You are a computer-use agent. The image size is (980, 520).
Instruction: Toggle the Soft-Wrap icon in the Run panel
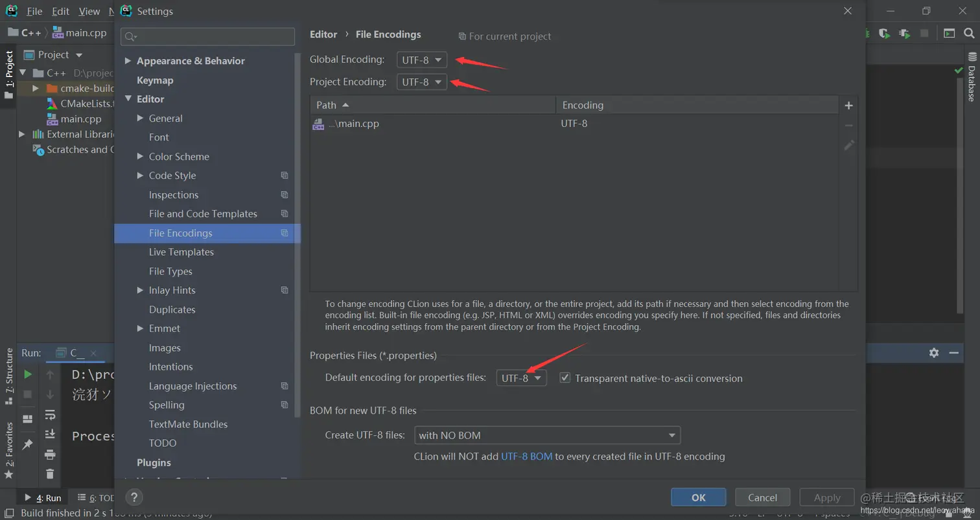tap(50, 414)
